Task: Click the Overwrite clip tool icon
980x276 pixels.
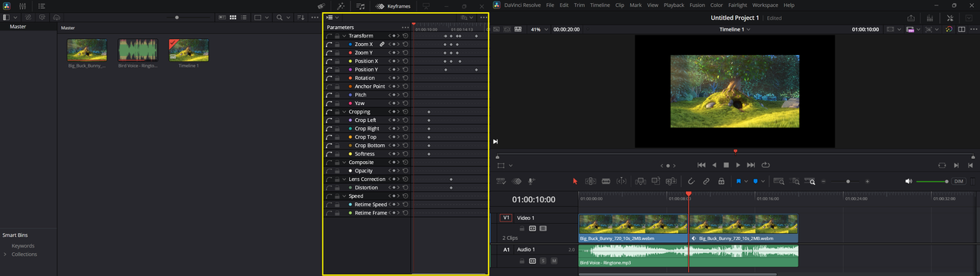Action: 655,182
